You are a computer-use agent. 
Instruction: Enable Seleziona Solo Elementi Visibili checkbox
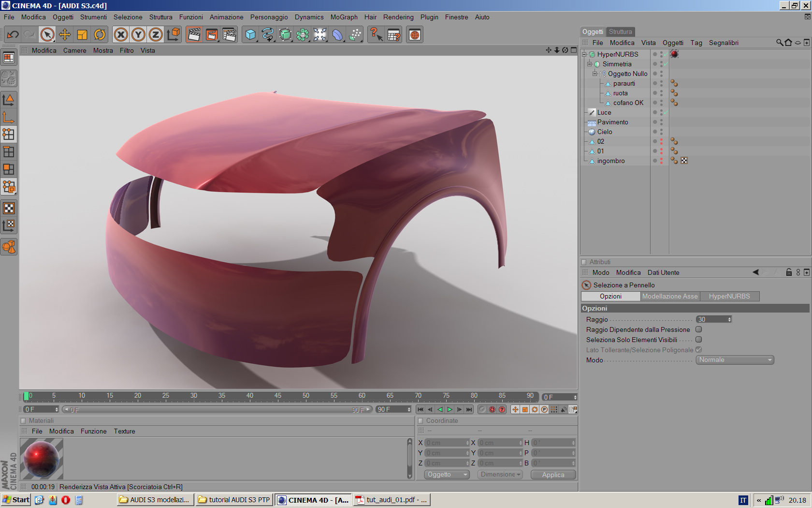[698, 340]
